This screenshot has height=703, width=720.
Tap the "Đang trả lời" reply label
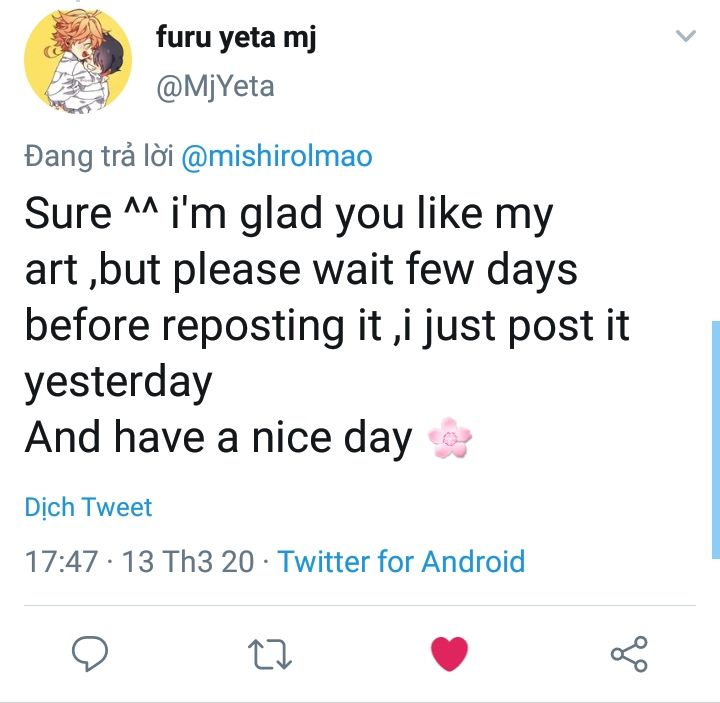[x=99, y=156]
